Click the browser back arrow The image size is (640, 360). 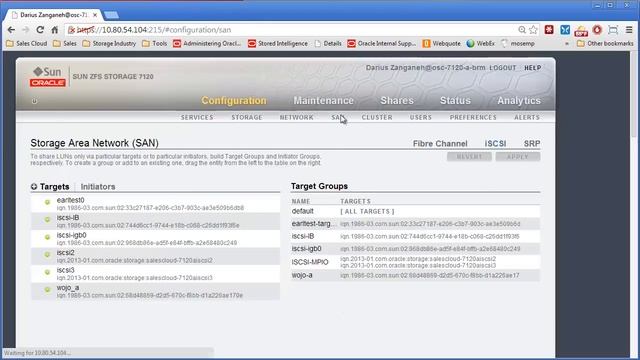click(x=11, y=30)
